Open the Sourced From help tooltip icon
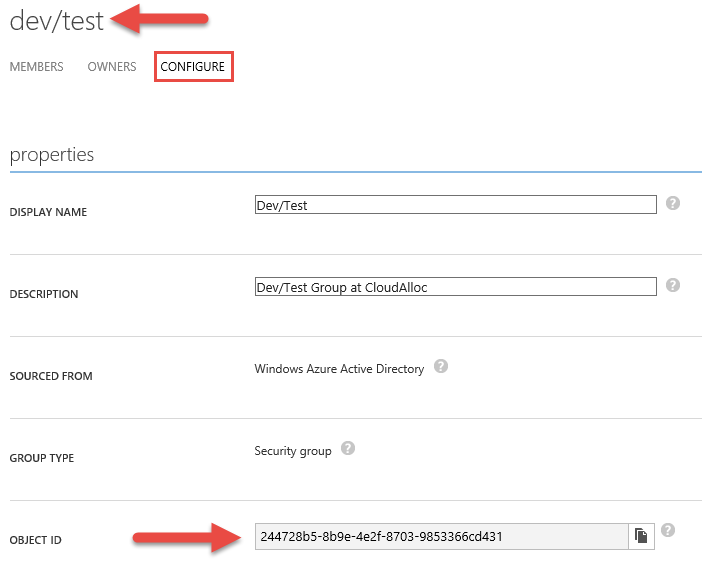The width and height of the screenshot is (702, 567). [441, 367]
